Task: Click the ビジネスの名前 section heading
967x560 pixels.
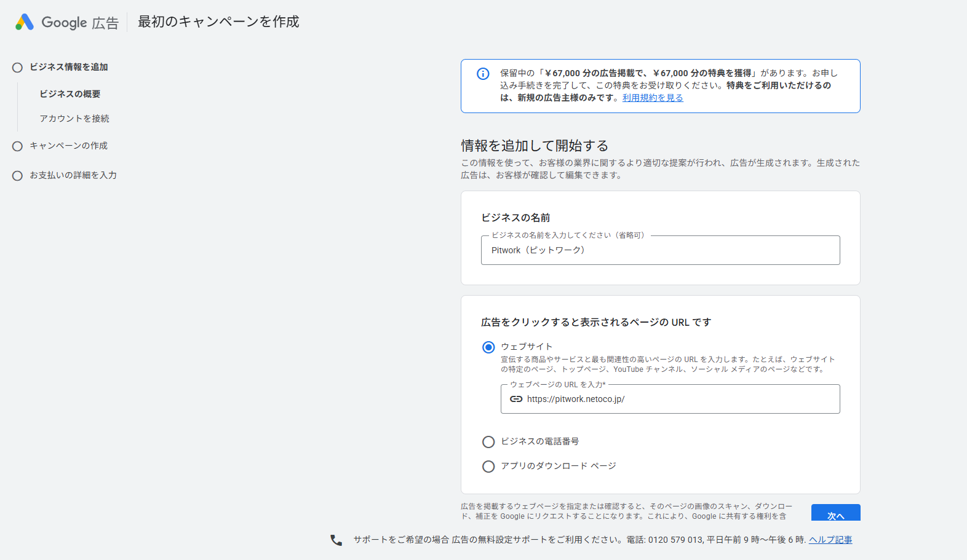Action: [x=515, y=218]
